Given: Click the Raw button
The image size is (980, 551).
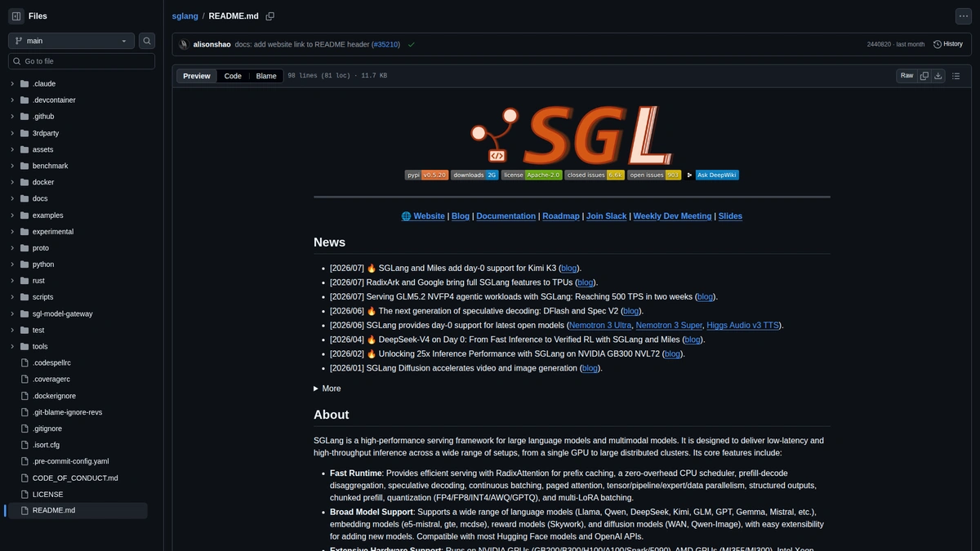Looking at the screenshot, I should point(906,76).
